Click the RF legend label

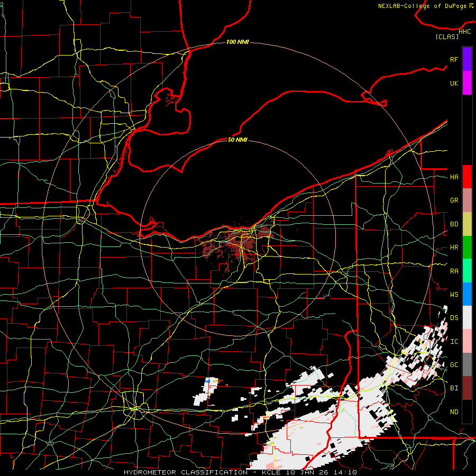tap(454, 59)
